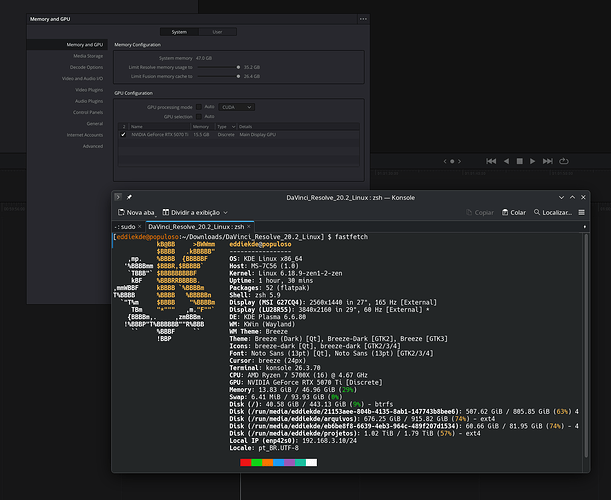This screenshot has width=611, height=500.
Task: Click the System memory 47.0 GB value
Action: (204, 58)
